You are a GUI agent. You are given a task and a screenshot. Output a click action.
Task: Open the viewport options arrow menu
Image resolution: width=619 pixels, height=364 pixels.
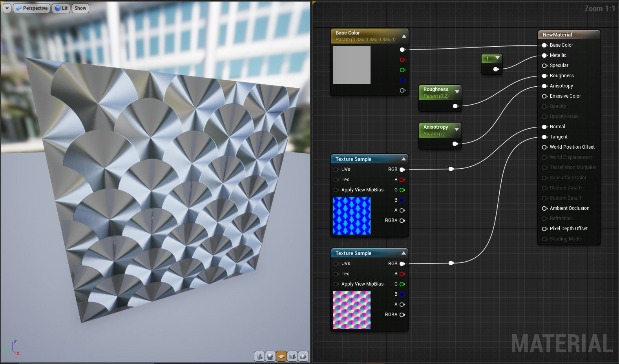coord(7,8)
